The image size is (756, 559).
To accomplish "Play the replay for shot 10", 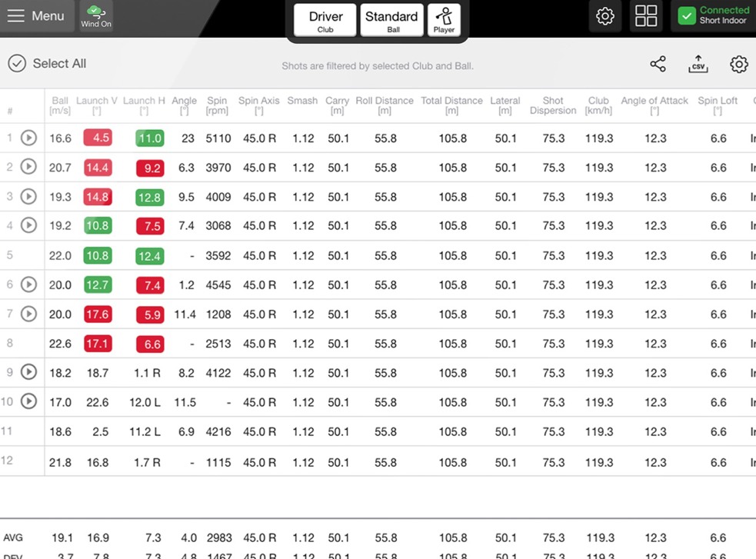I will [28, 402].
